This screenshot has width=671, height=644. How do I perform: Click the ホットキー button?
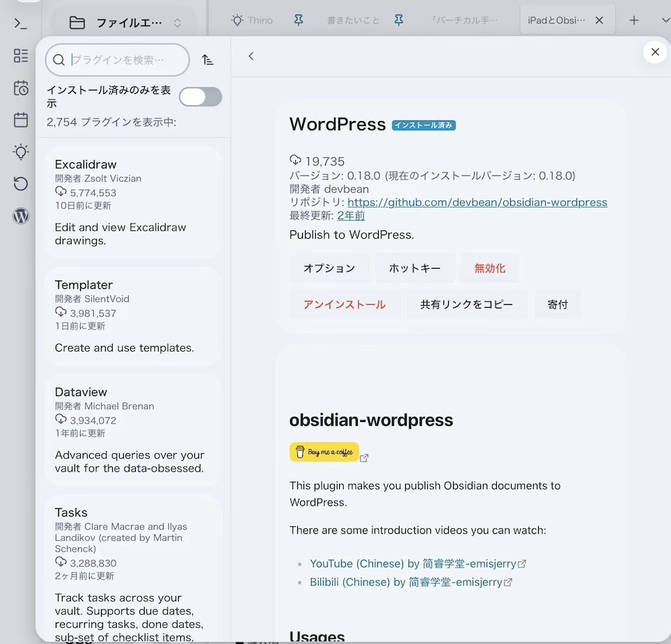(415, 268)
